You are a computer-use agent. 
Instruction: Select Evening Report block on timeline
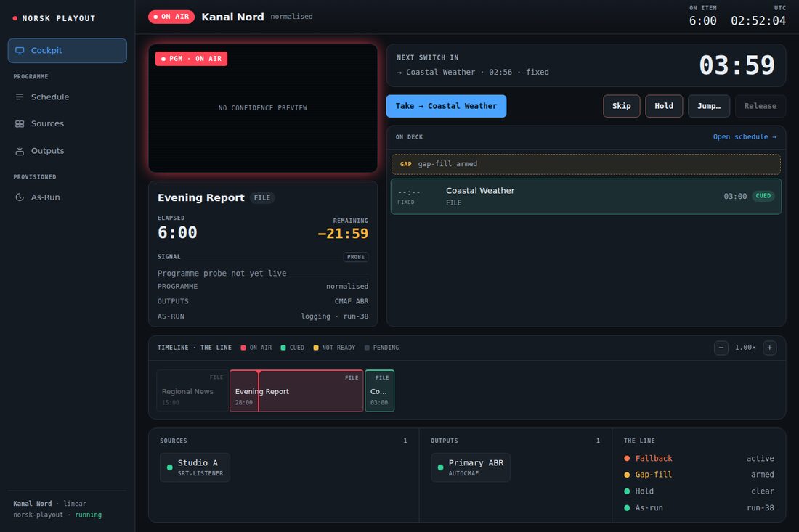[296, 390]
